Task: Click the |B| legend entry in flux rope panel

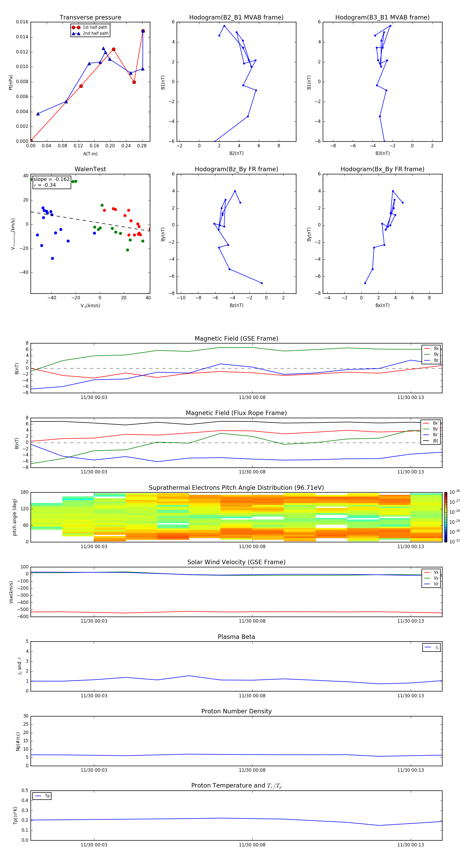Action: point(431,441)
